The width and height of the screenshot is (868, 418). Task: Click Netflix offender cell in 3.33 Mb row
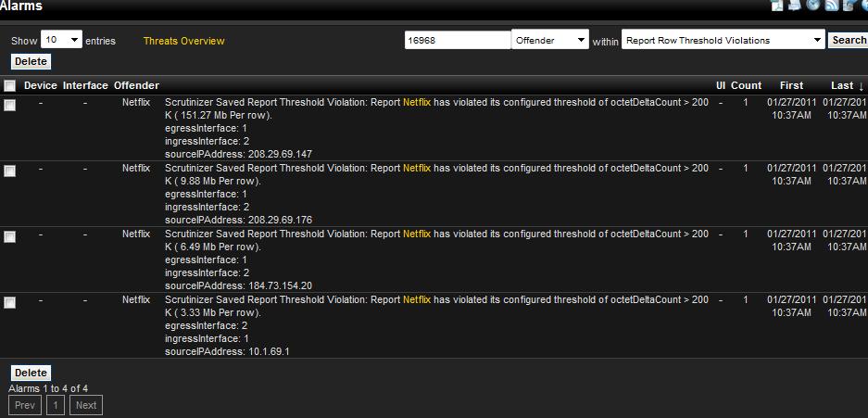(136, 300)
